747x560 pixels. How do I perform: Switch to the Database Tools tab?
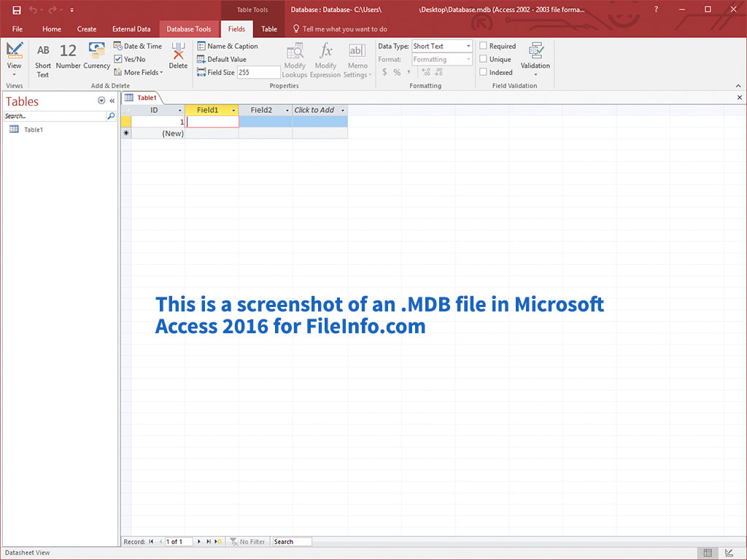[189, 29]
